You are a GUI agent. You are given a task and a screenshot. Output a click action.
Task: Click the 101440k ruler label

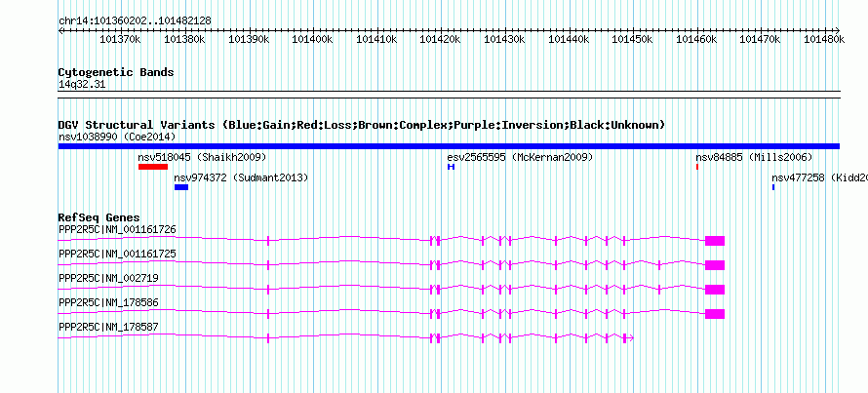[x=569, y=39]
